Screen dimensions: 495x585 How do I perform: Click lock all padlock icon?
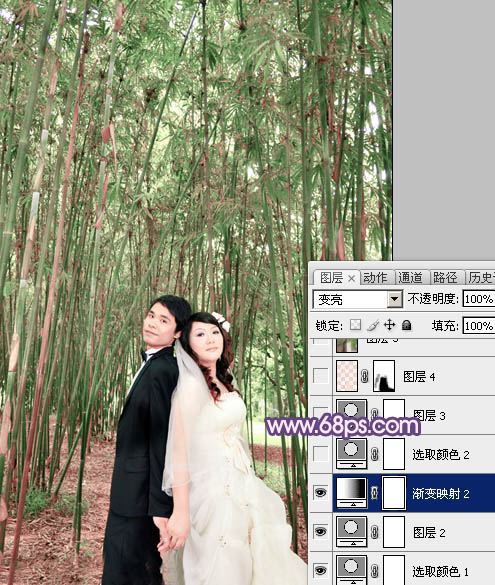click(x=407, y=325)
